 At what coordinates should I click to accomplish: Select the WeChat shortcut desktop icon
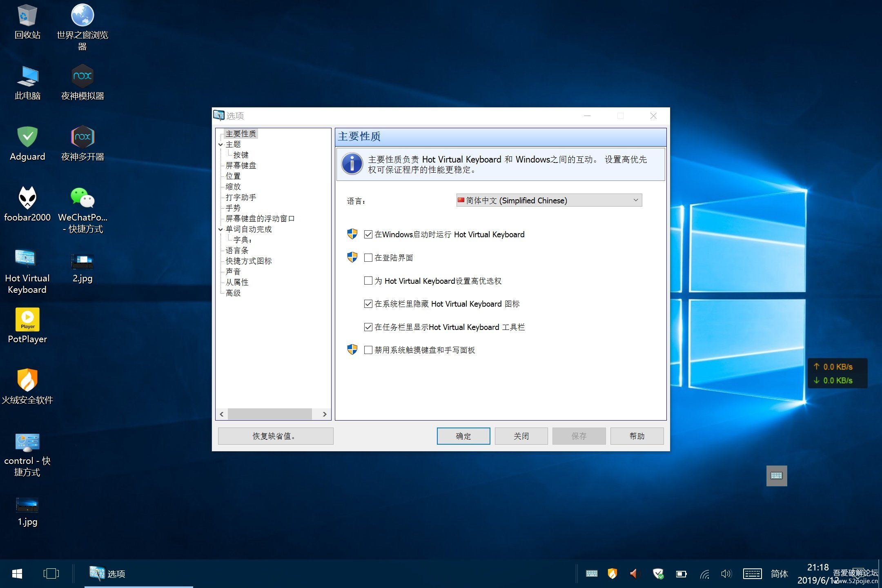coord(82,210)
